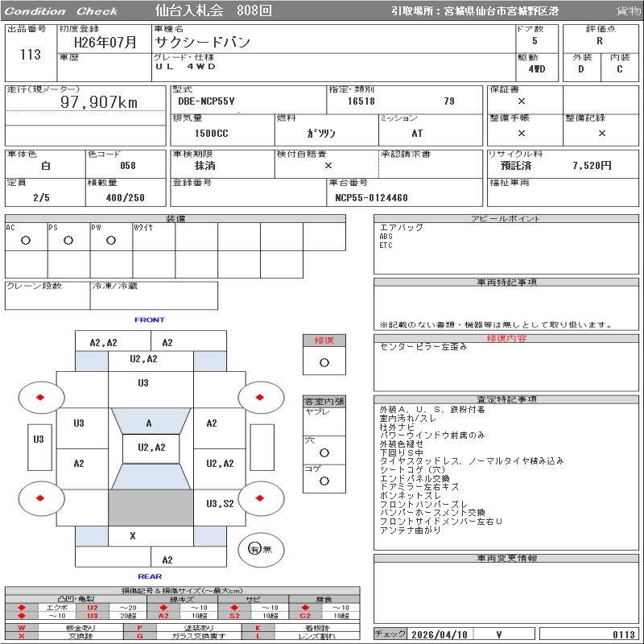Toggle the PW equipment circle
644x644 pixels.
[x=111, y=240]
